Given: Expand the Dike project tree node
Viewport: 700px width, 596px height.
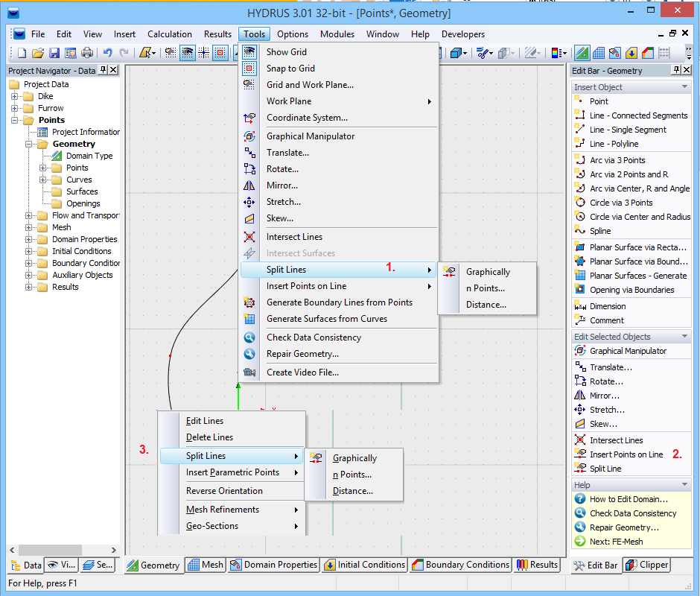Looking at the screenshot, I should (x=14, y=96).
